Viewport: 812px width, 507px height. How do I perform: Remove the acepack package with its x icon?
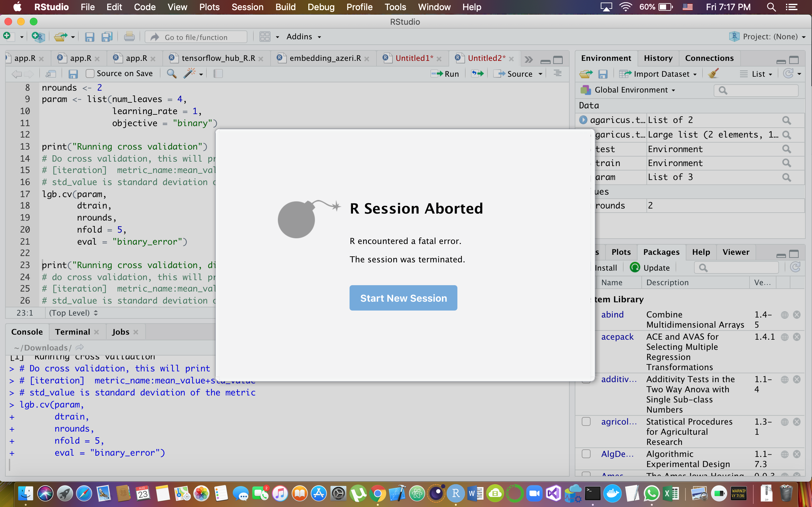[797, 337]
